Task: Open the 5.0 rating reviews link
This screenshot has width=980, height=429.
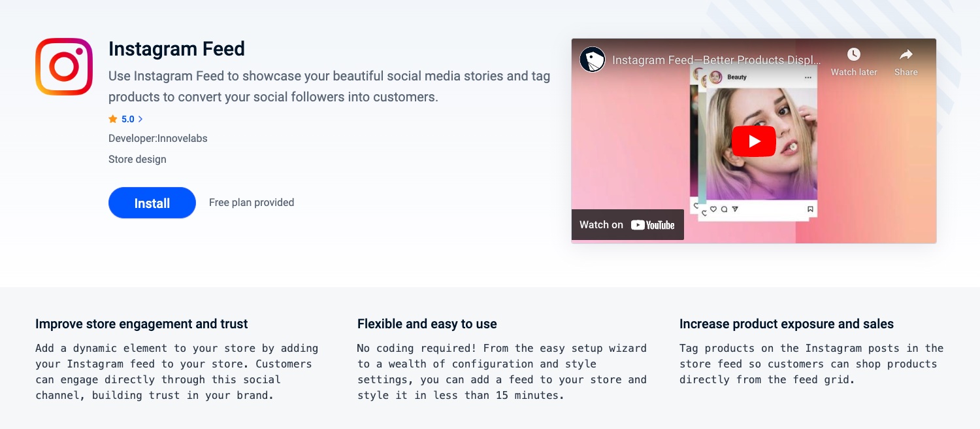Action: coord(127,119)
